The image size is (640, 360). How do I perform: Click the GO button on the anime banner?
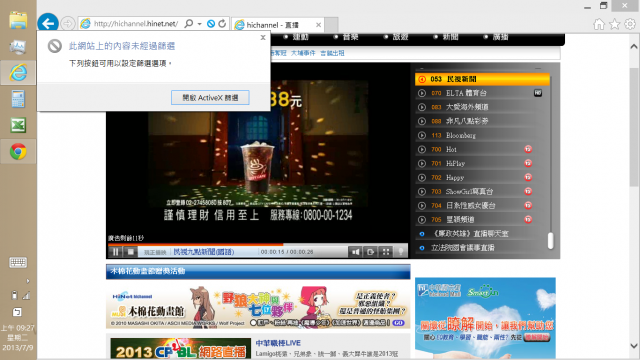[398, 322]
